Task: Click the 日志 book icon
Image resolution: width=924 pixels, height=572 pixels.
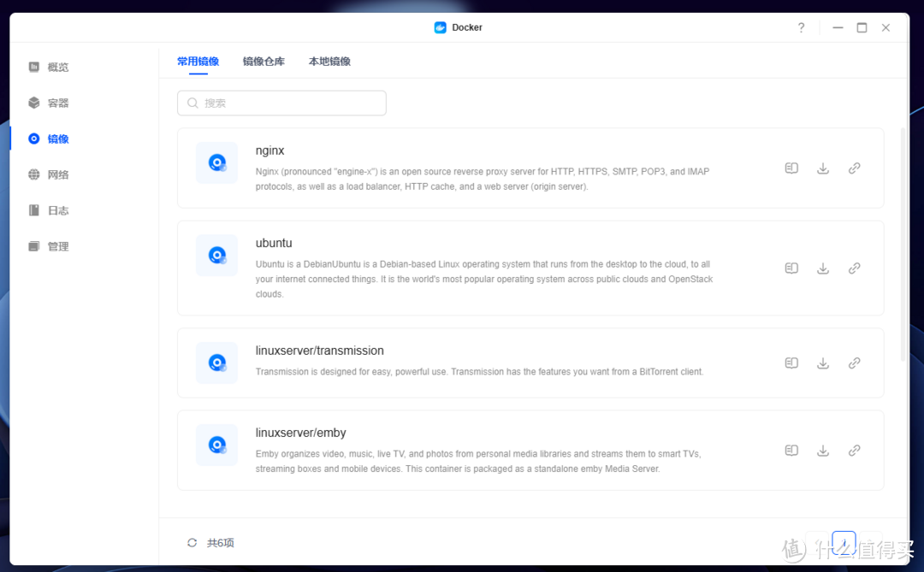Action: point(34,211)
